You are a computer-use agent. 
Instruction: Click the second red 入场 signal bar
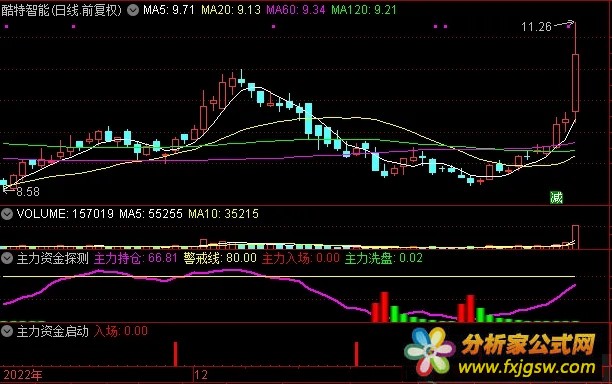(356, 354)
